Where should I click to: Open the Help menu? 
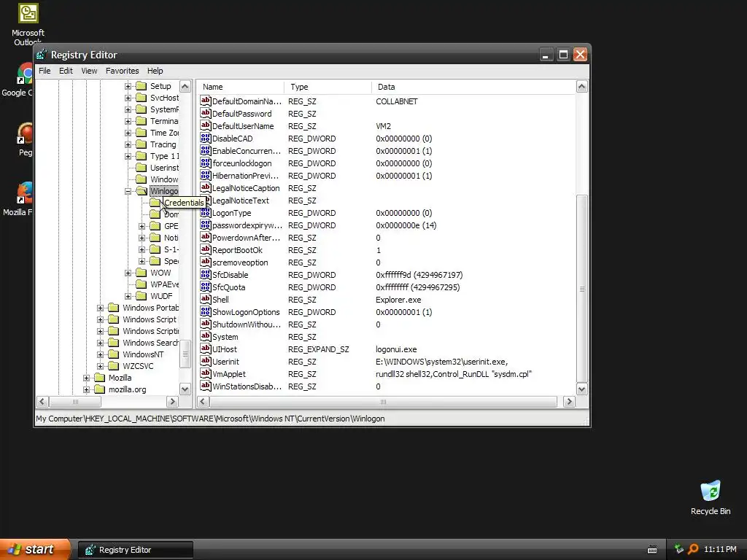(155, 71)
